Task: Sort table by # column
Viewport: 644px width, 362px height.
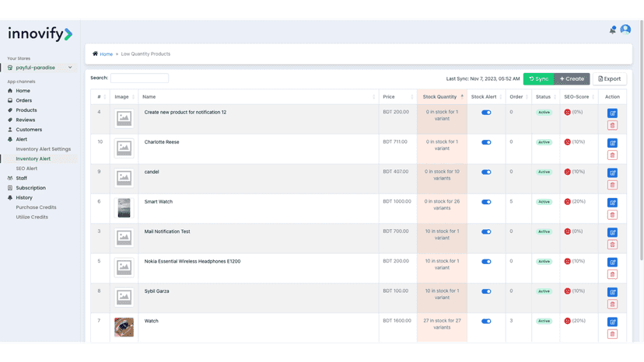Action: point(100,97)
